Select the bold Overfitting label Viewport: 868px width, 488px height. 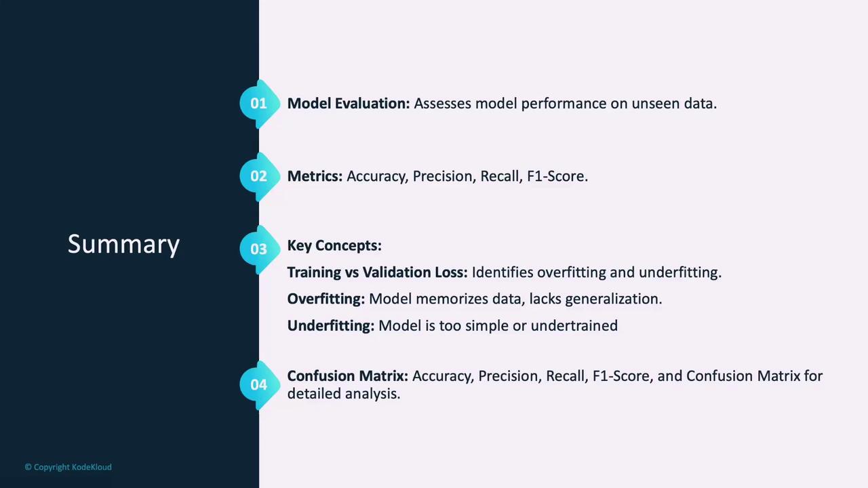325,299
